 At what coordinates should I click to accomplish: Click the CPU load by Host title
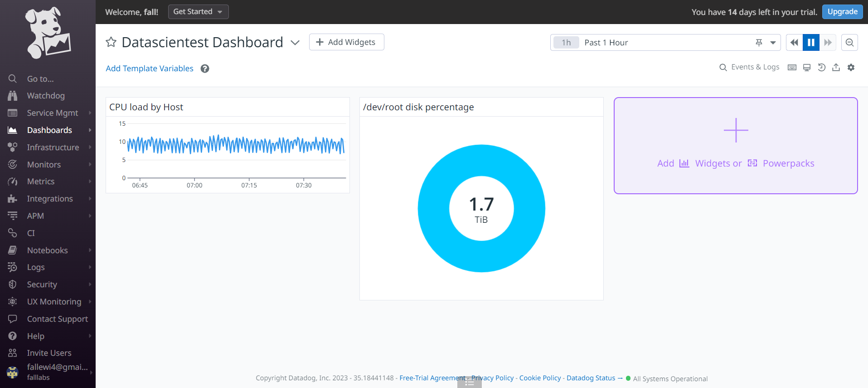[146, 107]
